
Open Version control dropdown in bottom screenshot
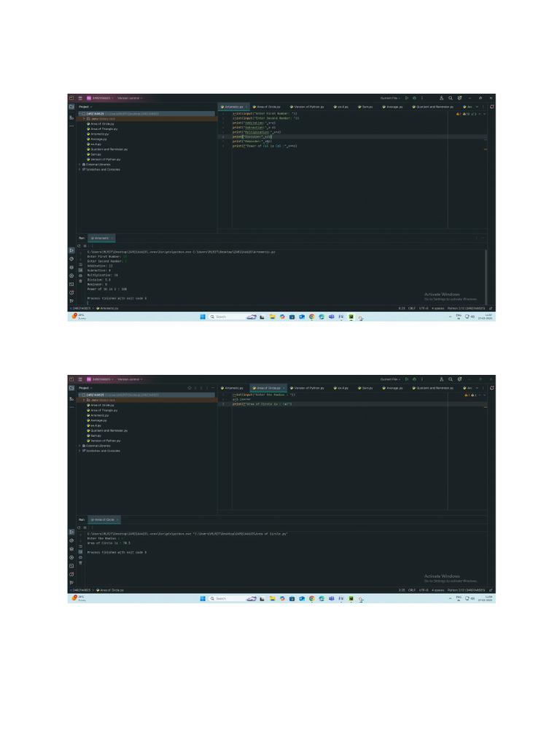click(x=130, y=379)
